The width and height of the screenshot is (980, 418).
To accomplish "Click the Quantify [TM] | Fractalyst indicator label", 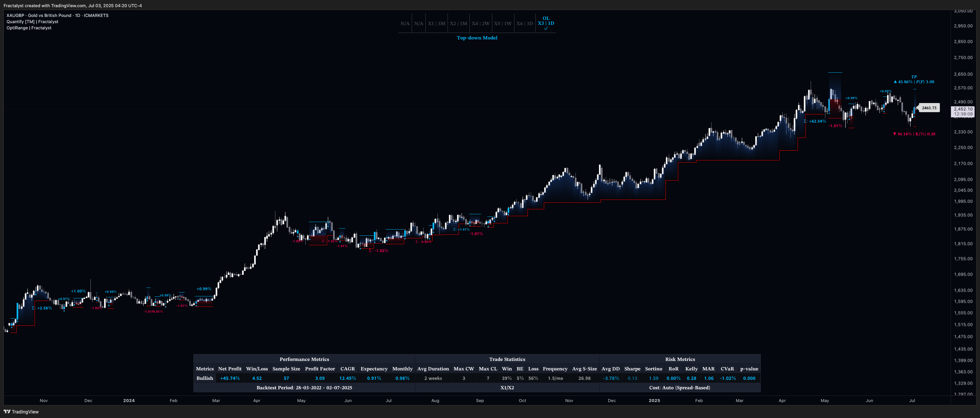I will pyautogui.click(x=32, y=22).
